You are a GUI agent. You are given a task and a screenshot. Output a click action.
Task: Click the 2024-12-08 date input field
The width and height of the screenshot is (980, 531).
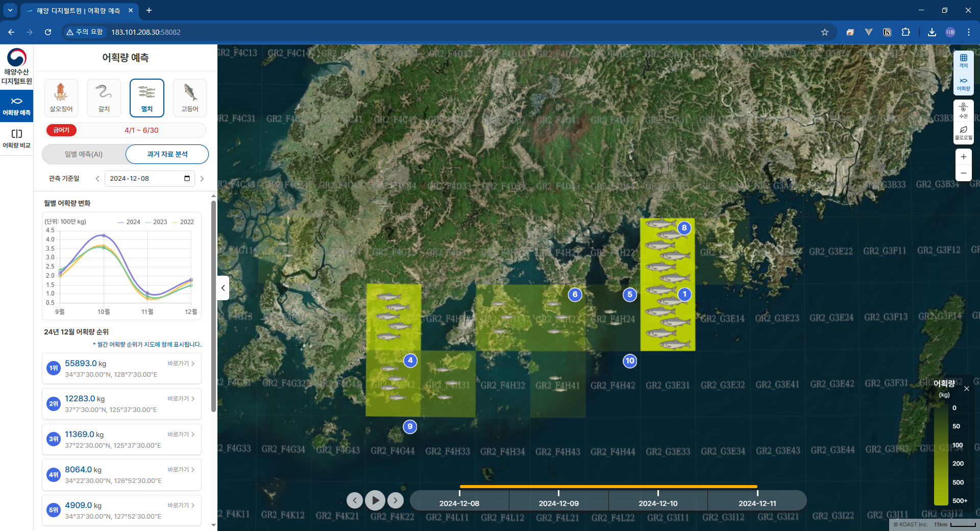pyautogui.click(x=150, y=179)
